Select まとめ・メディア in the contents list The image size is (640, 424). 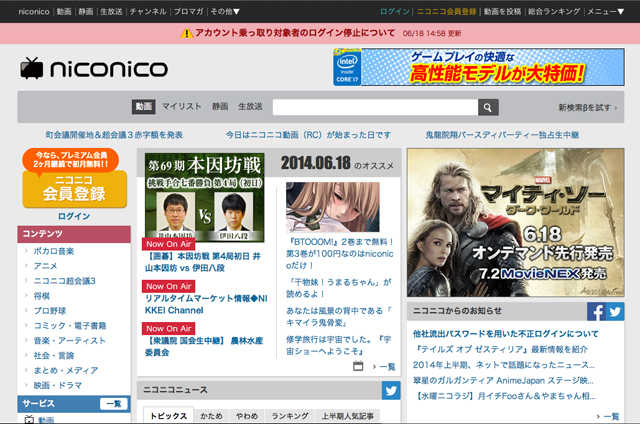(66, 370)
